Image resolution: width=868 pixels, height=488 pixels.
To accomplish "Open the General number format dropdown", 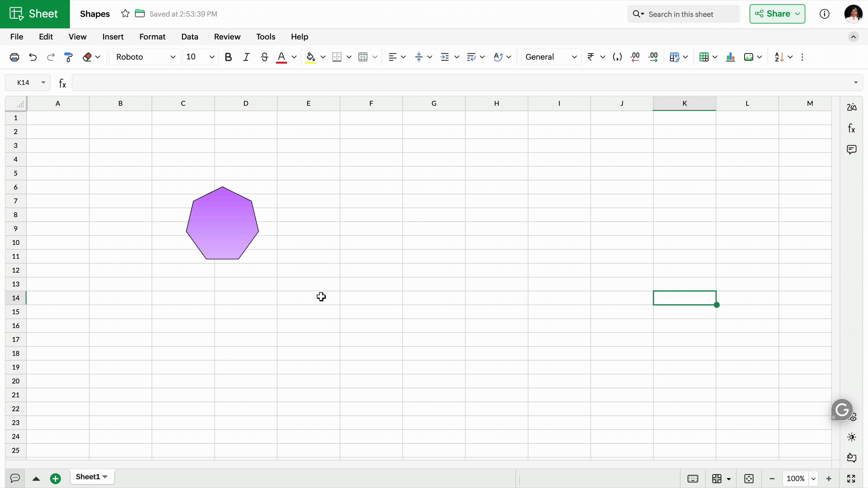I will (551, 57).
